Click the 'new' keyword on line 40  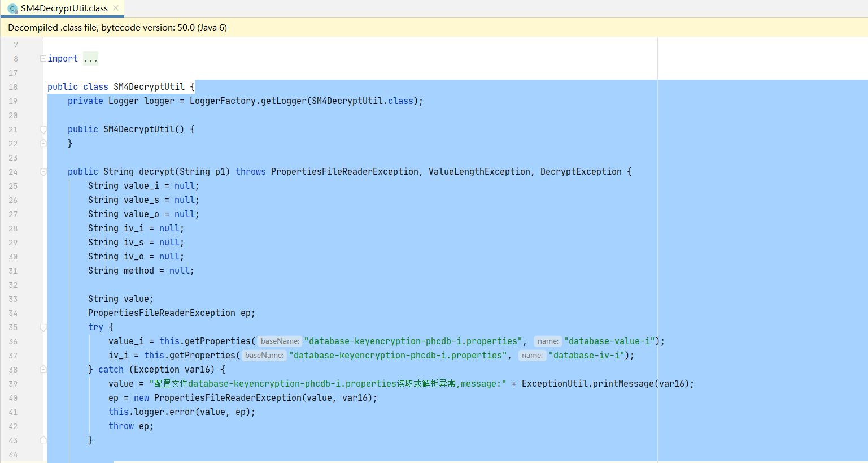141,398
